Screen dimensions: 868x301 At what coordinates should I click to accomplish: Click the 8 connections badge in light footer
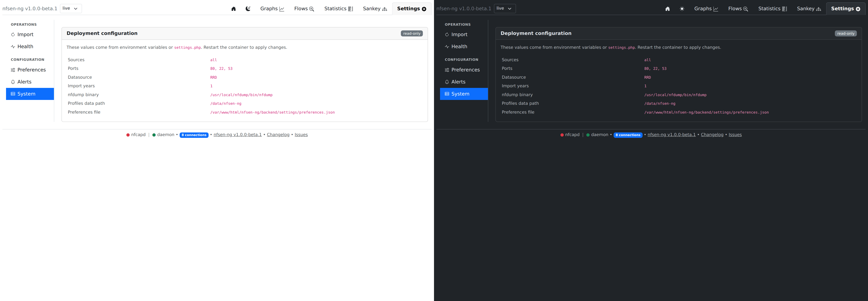click(194, 135)
